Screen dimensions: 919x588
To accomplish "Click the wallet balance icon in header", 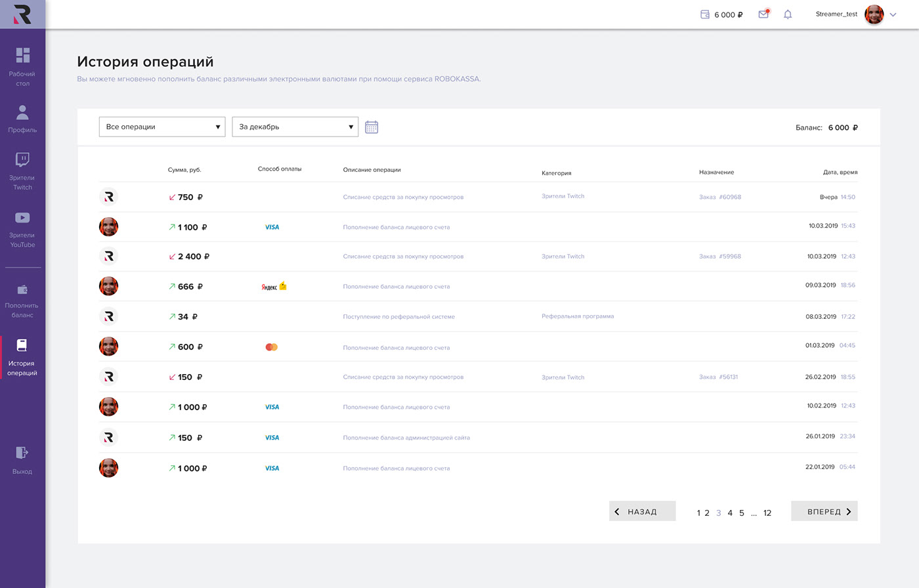I will pyautogui.click(x=705, y=14).
